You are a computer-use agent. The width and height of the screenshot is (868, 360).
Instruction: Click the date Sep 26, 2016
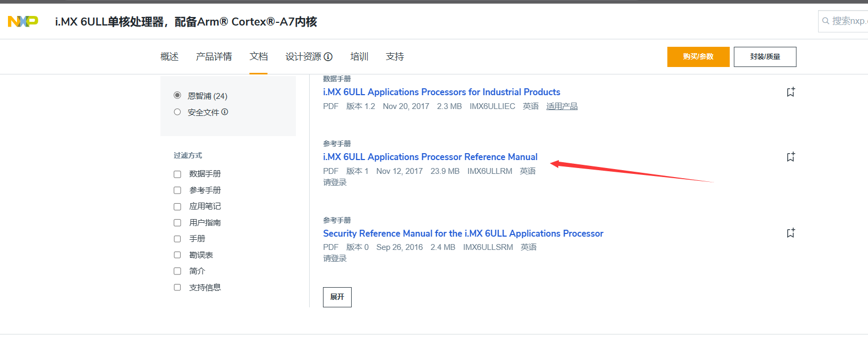399,247
